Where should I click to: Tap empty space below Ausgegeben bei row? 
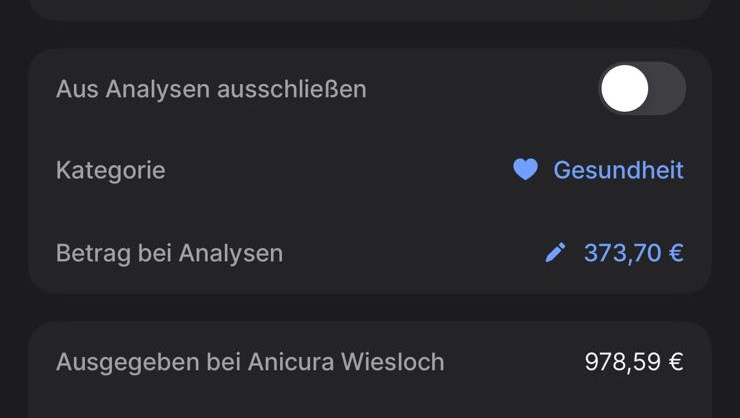point(370,404)
